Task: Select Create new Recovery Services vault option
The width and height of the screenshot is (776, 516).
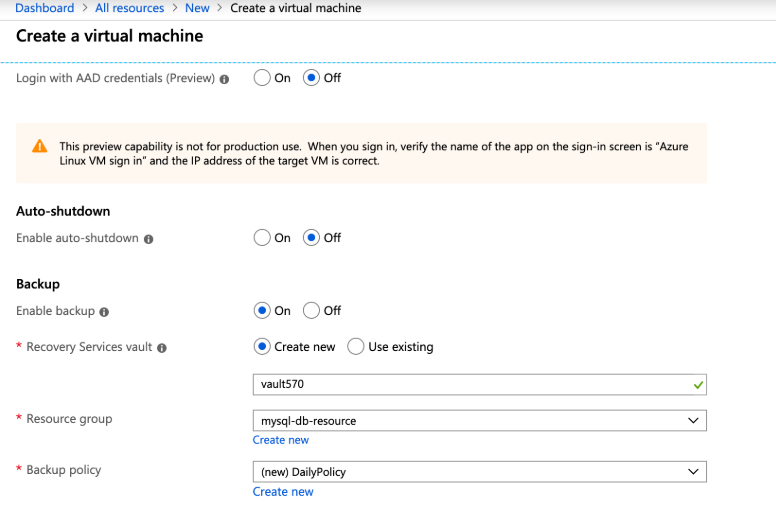Action: click(x=263, y=347)
